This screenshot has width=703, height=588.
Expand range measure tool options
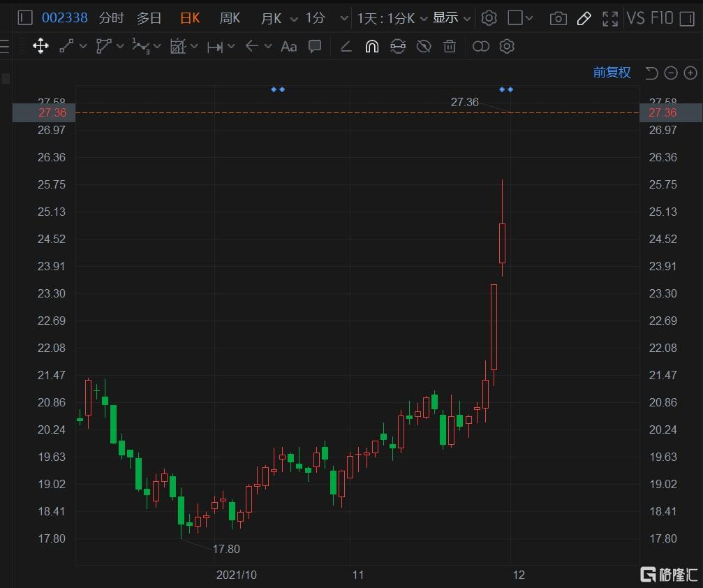point(231,46)
